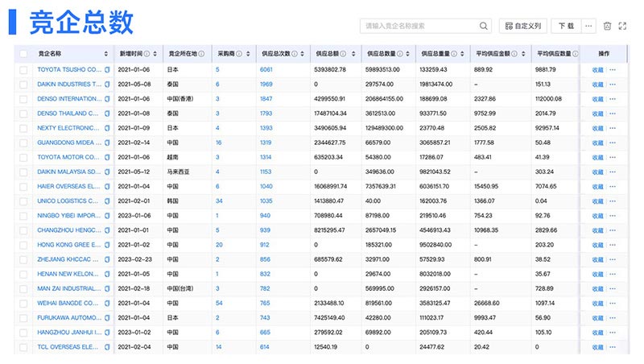
Task: Click 收藏 in the DAIKIN MALAYSIA row
Action: 597,172
